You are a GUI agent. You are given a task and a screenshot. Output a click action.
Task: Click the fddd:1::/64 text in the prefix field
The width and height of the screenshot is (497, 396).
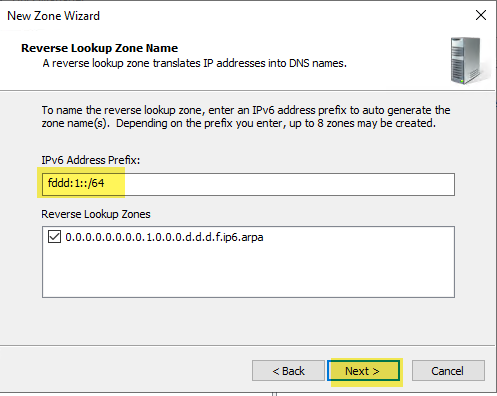pyautogui.click(x=76, y=183)
